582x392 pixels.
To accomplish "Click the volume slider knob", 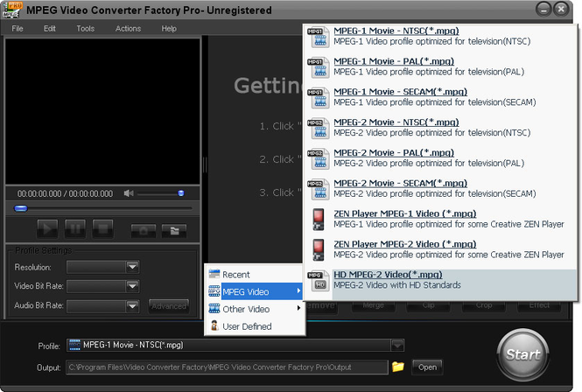I will (x=181, y=193).
